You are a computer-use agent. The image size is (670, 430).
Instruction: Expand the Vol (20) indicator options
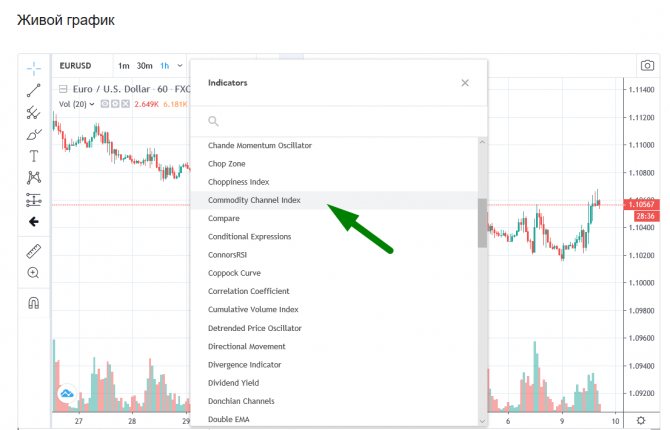92,103
